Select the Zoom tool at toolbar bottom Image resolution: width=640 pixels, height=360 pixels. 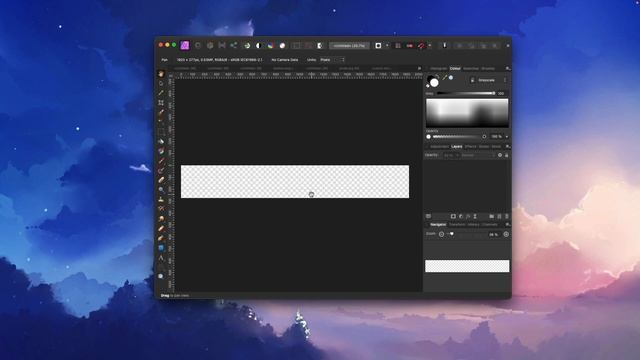click(161, 276)
